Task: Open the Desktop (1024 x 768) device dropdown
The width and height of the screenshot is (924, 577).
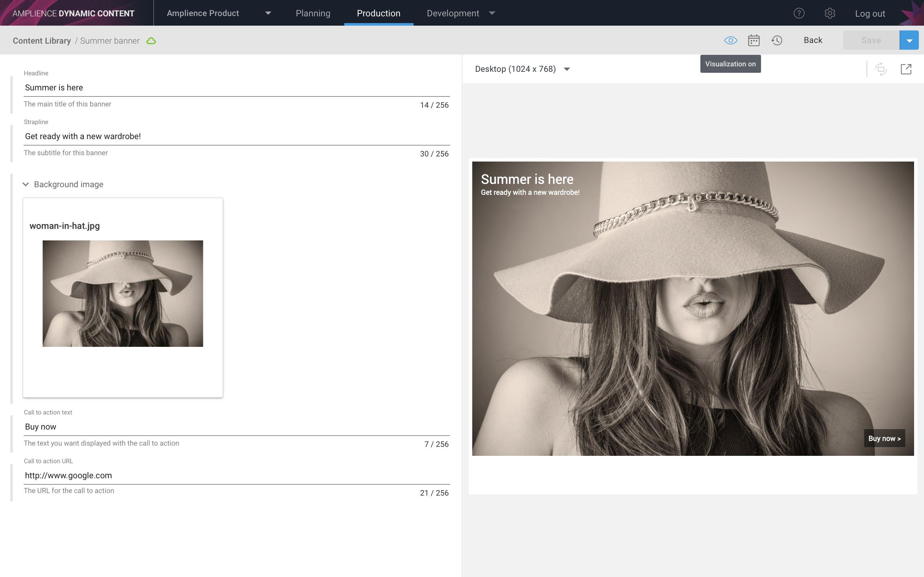Action: click(522, 69)
